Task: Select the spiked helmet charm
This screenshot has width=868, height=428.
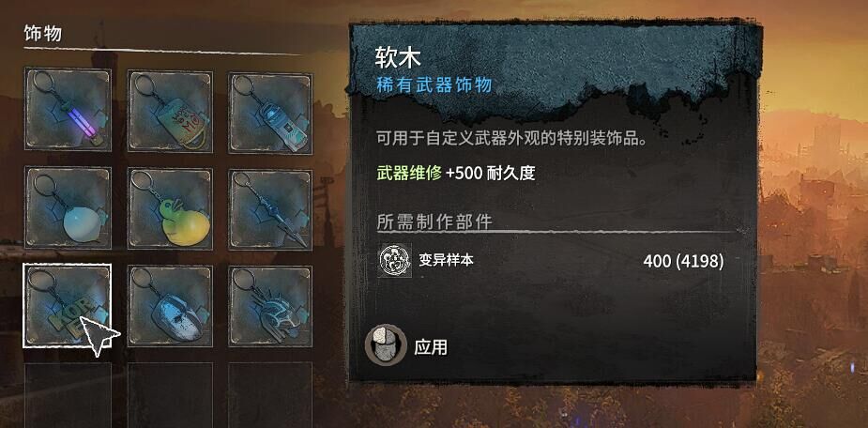Action: click(x=270, y=306)
